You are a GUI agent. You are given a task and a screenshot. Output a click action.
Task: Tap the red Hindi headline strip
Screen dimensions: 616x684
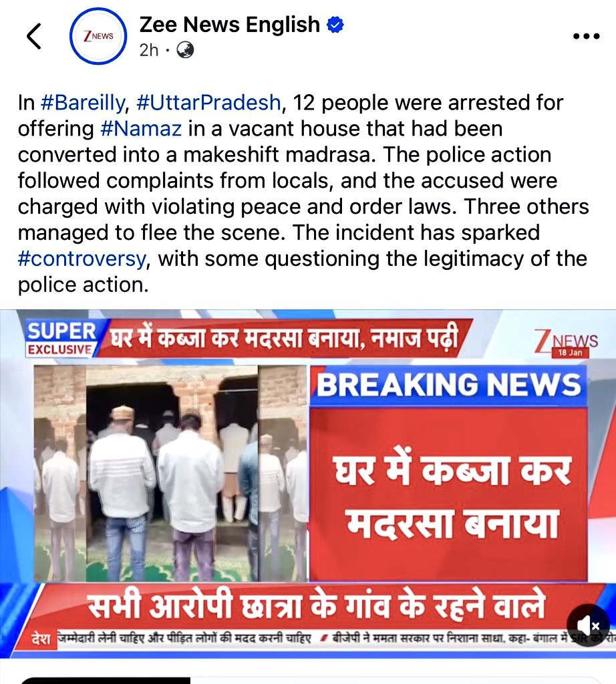click(x=283, y=339)
